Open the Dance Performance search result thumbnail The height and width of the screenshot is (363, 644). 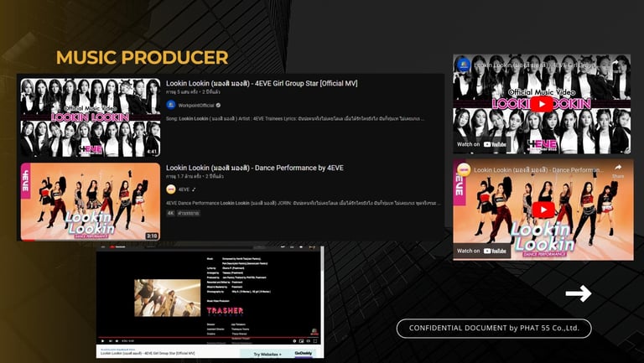pyautogui.click(x=91, y=202)
